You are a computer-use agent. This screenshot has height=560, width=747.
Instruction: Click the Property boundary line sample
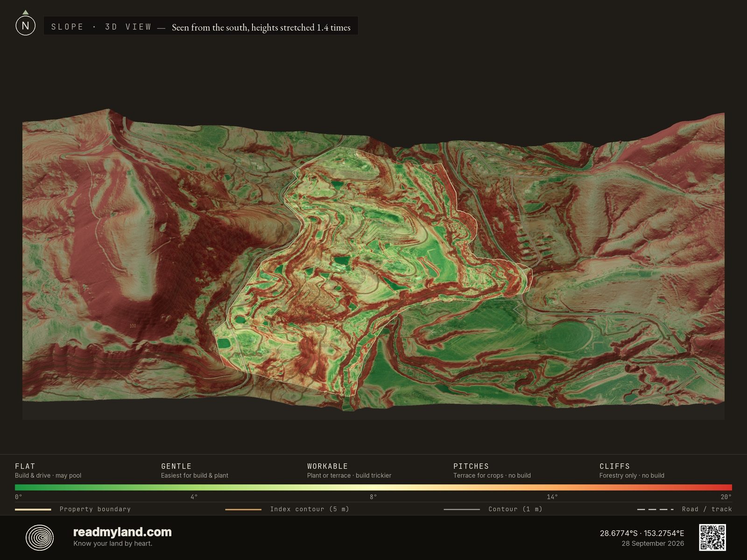(x=33, y=510)
